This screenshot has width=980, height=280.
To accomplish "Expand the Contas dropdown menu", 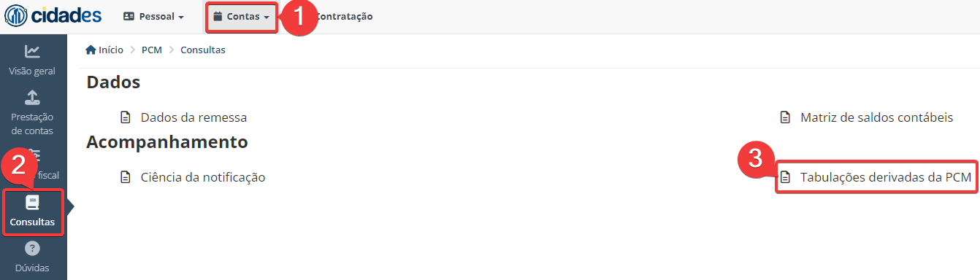I will 242,16.
